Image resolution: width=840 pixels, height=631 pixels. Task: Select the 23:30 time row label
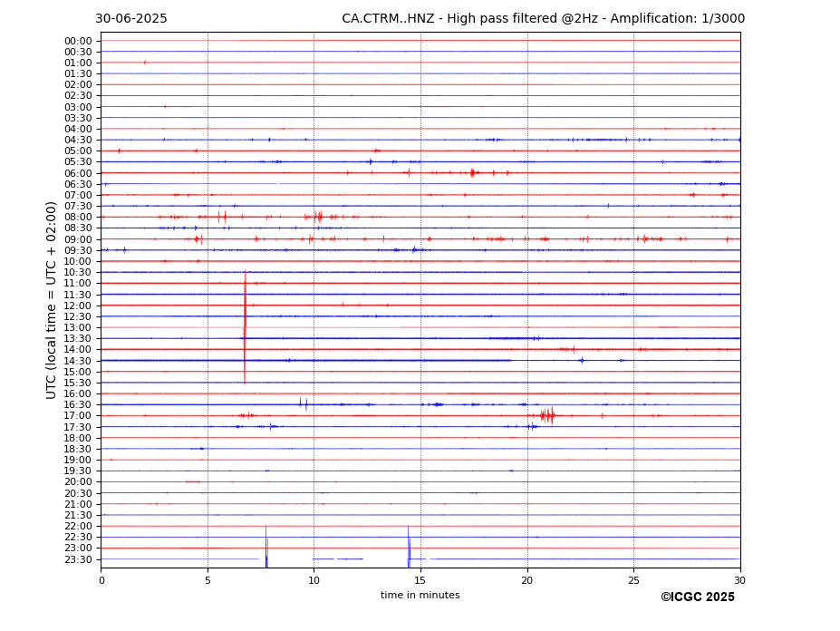click(x=78, y=559)
